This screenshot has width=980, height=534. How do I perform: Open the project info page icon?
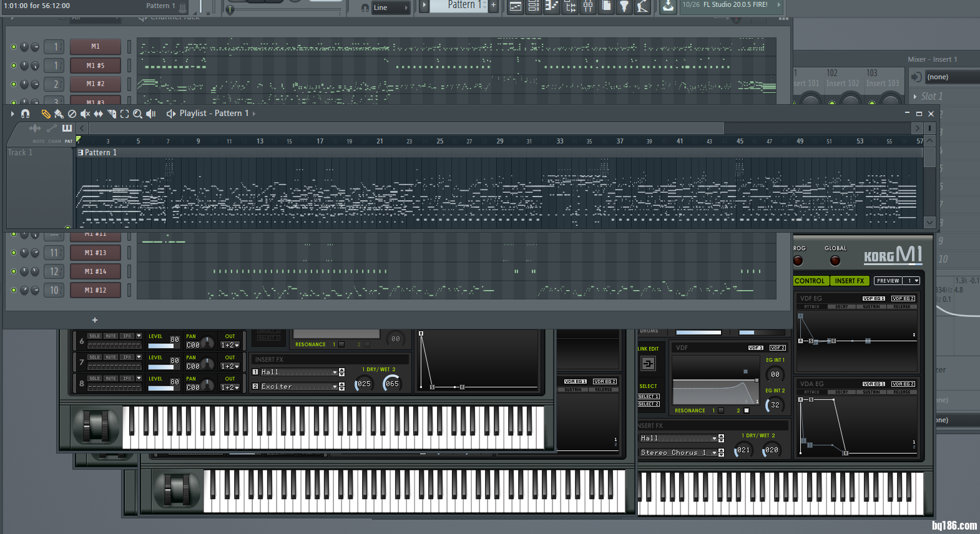click(x=606, y=6)
